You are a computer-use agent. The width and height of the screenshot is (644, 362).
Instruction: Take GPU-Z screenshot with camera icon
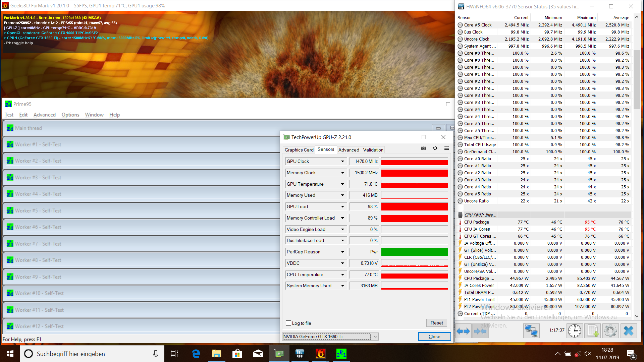[424, 148]
